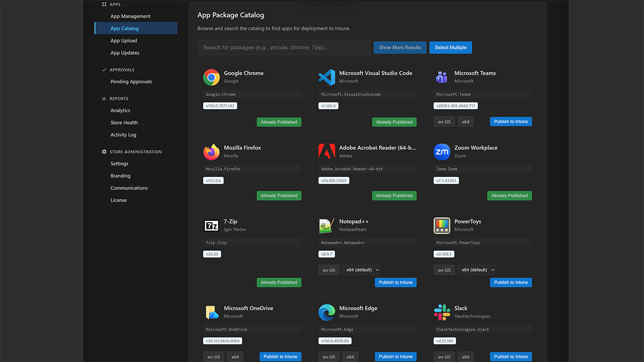
Task: Click the Slack logo icon
Action: point(442,312)
